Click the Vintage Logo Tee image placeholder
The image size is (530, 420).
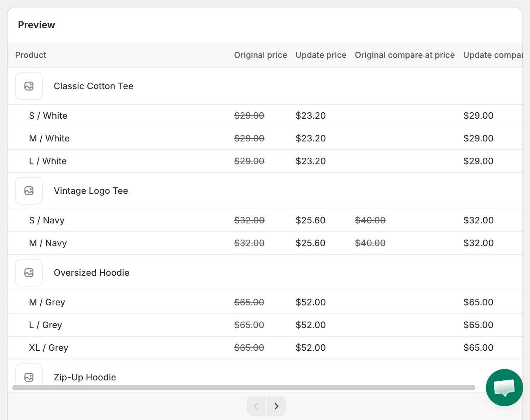click(29, 191)
